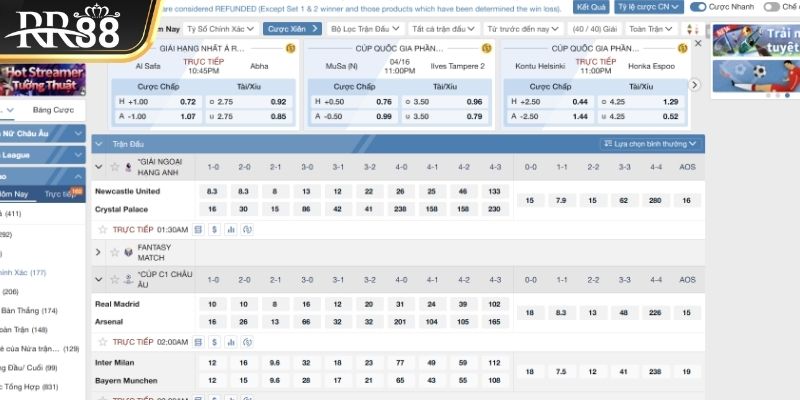Click the coin icon on MuSa (N) card
This screenshot has width=800, height=400.
[x=486, y=48]
